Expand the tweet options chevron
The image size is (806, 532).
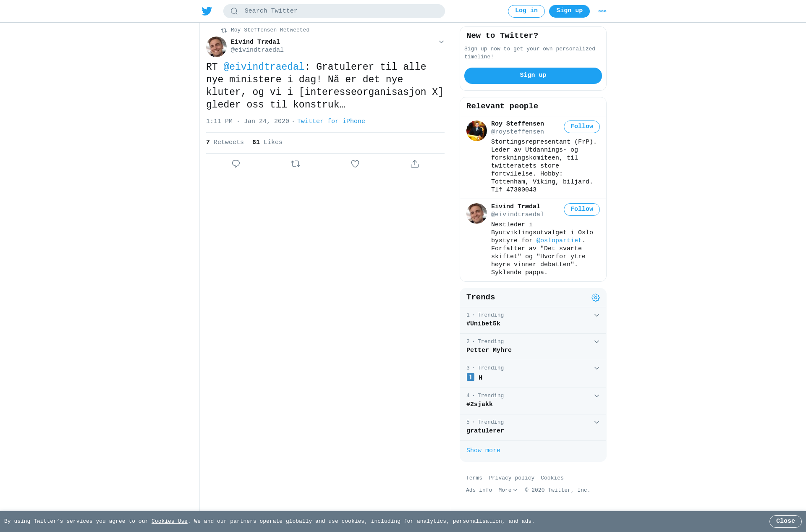(x=441, y=42)
